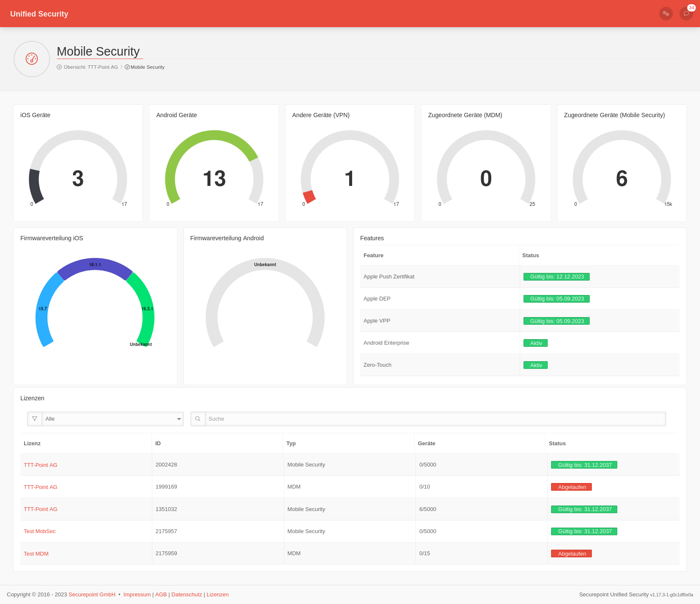Click the Datenschutz footer link
The height and width of the screenshot is (604, 700).
pyautogui.click(x=187, y=594)
